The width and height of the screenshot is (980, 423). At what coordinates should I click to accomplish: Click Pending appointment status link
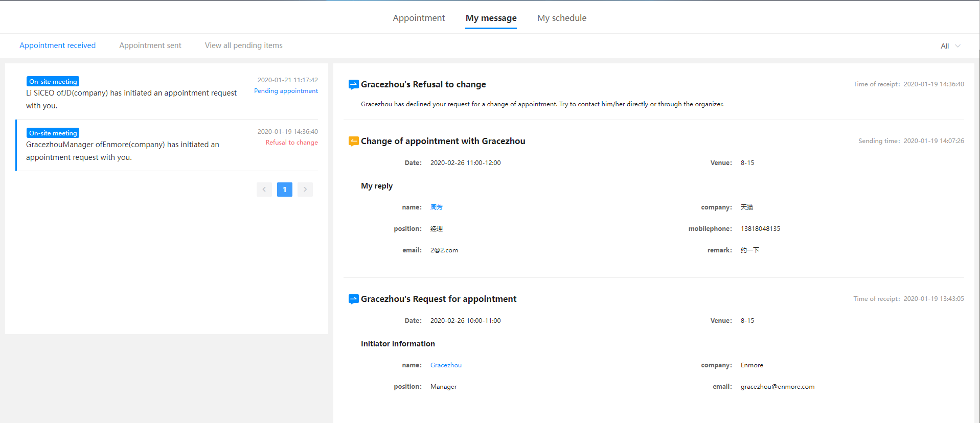[286, 91]
